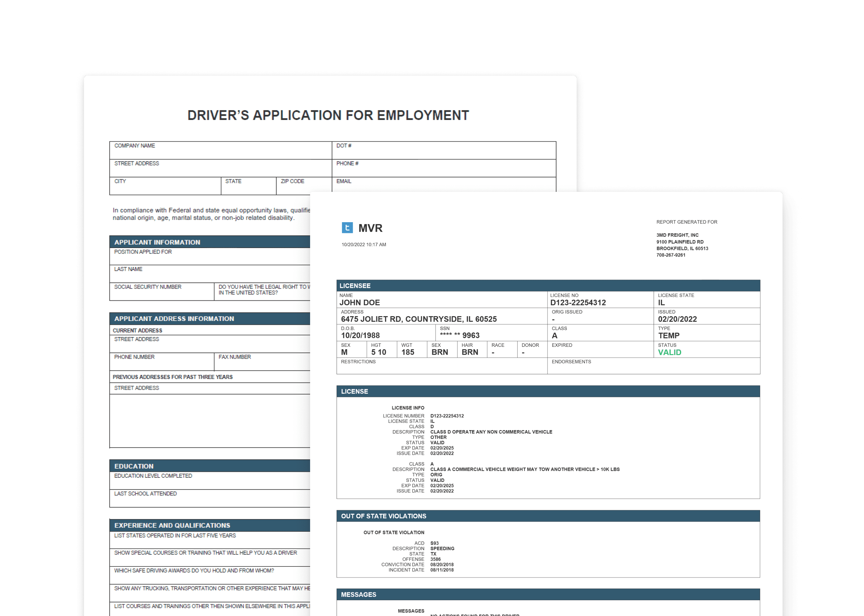The height and width of the screenshot is (616, 864).
Task: Click the ACD code S93
Action: pos(434,543)
